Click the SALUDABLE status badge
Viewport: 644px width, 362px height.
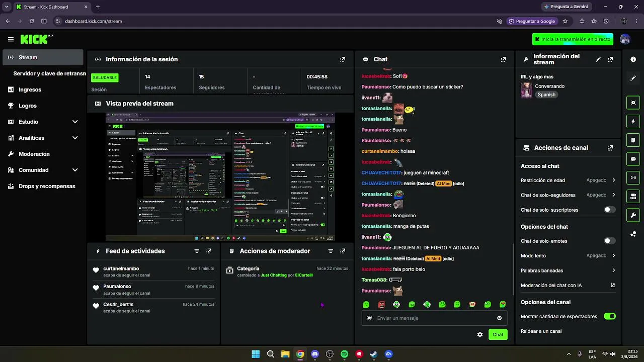point(105,77)
